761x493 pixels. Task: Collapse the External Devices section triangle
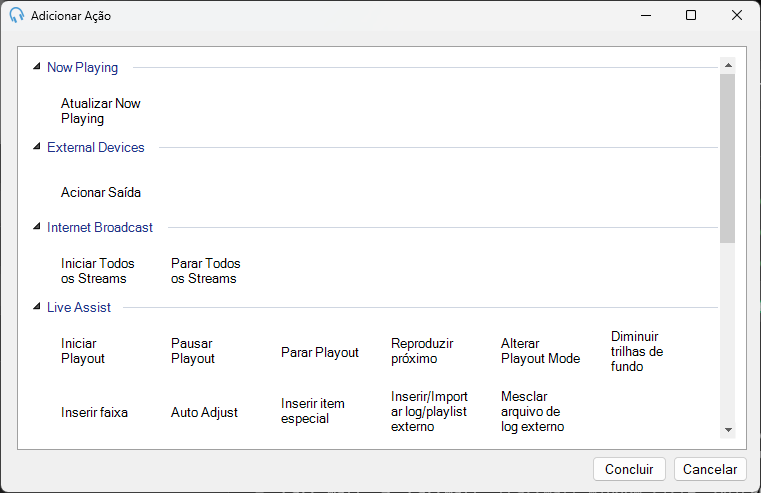[37, 147]
